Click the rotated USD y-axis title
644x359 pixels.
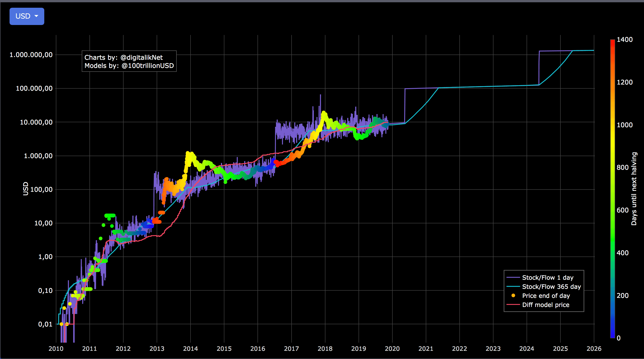point(25,189)
